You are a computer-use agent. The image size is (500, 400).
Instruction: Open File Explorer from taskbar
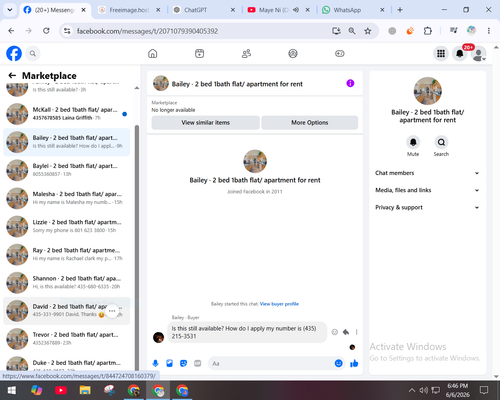tap(85, 390)
